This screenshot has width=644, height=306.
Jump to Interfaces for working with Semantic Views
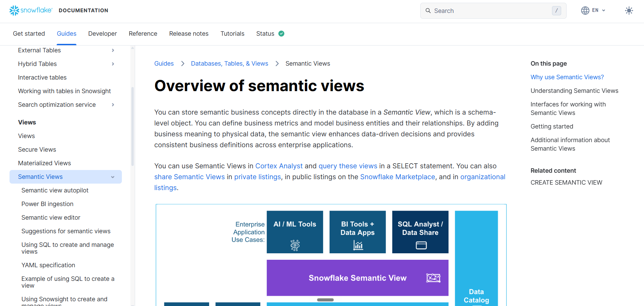click(568, 108)
